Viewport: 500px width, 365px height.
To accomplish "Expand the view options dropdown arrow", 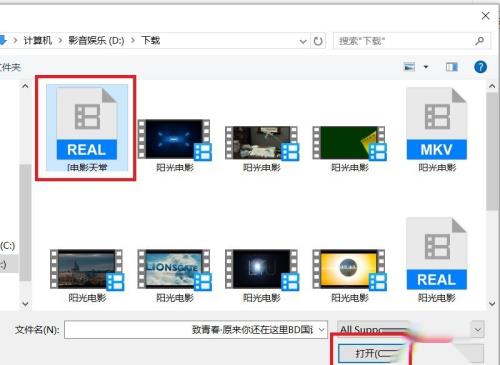I will [426, 67].
